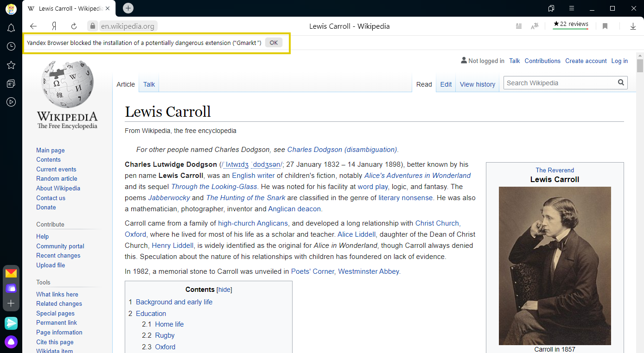Open the Alice Liddell link
This screenshot has width=644, height=353.
[357, 234]
